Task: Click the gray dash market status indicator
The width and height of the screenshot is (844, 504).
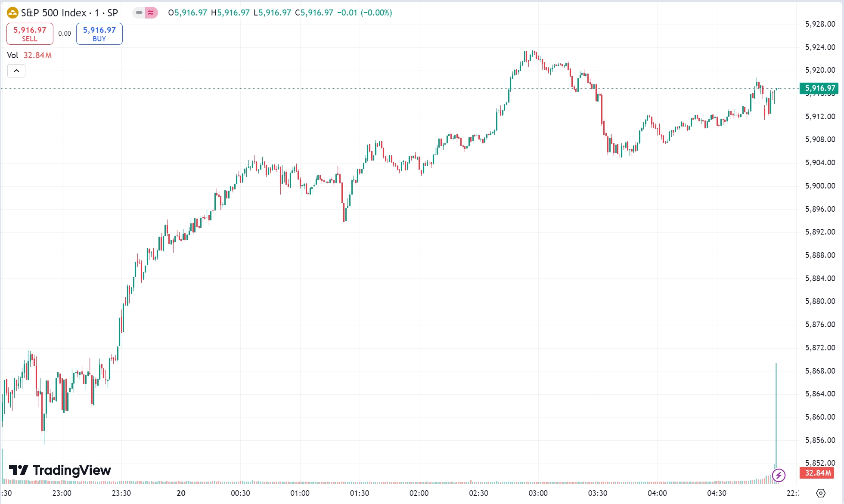Action: (x=139, y=13)
